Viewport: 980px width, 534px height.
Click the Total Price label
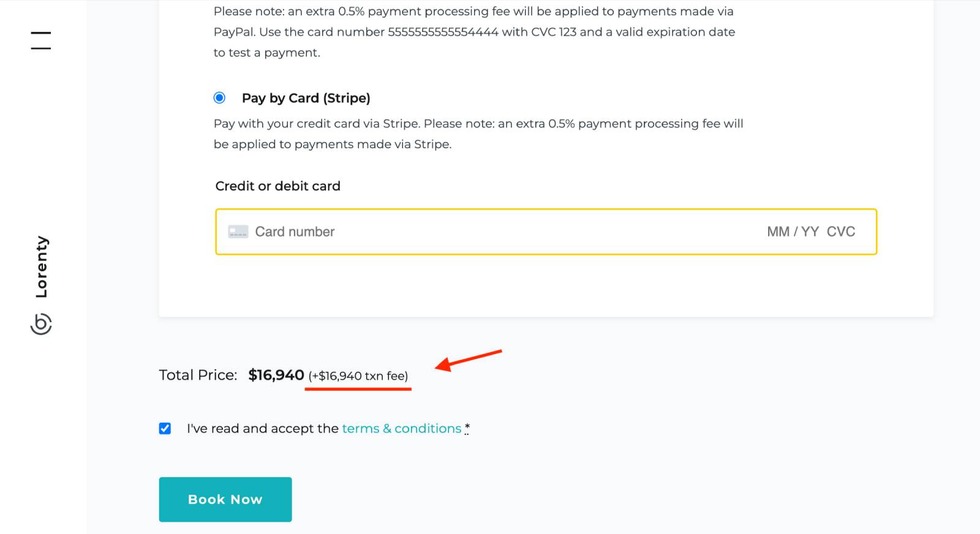tap(198, 375)
